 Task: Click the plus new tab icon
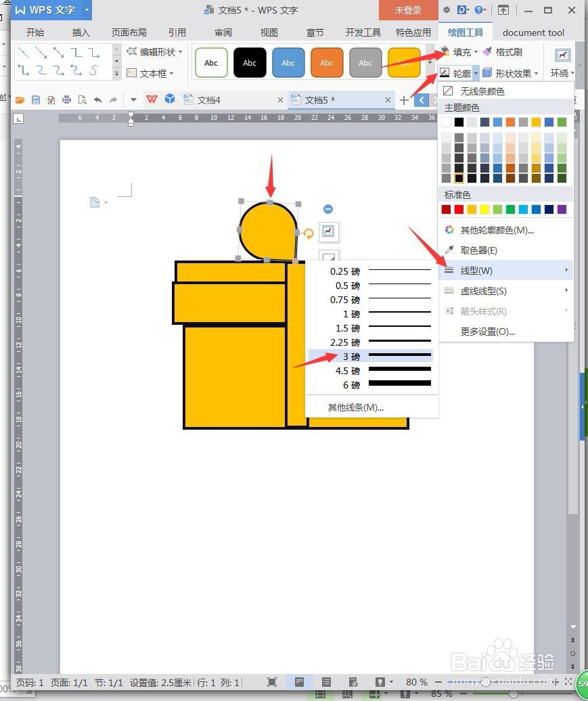click(x=404, y=100)
